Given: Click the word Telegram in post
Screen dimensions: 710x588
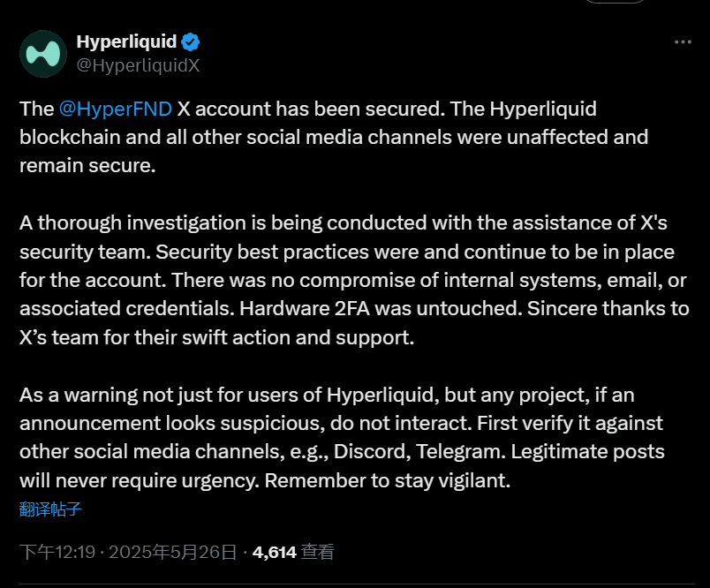Looking at the screenshot, I should (457, 452).
